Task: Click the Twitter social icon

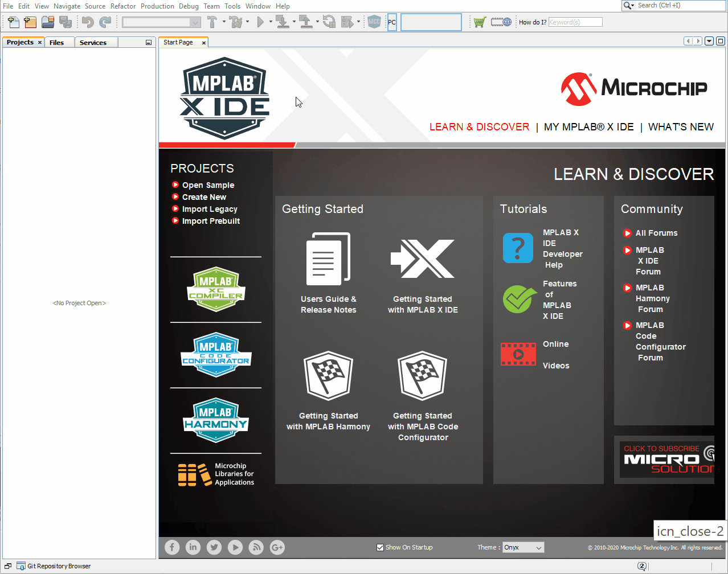Action: [214, 547]
